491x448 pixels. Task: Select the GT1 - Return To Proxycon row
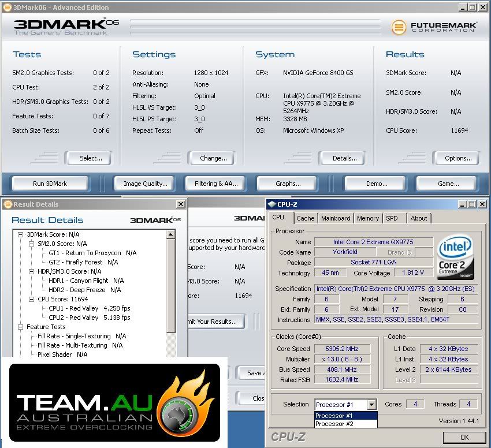(x=92, y=253)
